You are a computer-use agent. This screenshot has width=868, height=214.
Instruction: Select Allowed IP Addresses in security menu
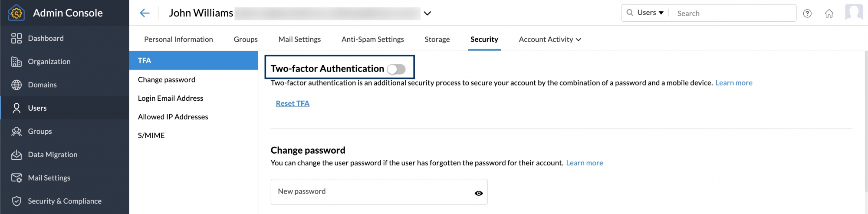173,117
